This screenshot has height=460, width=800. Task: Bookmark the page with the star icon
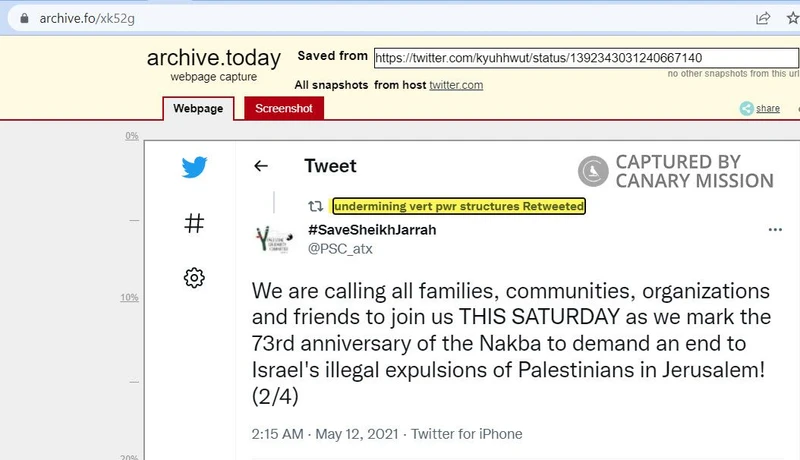(x=791, y=17)
